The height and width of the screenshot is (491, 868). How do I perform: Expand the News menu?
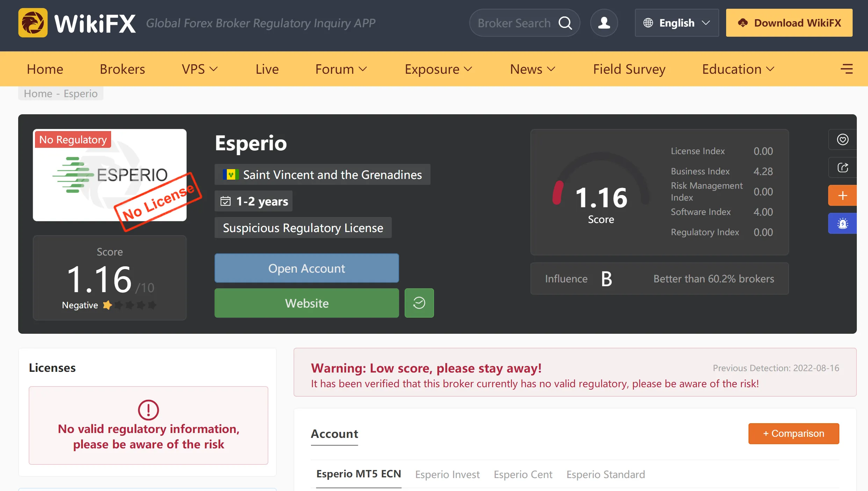click(x=533, y=69)
